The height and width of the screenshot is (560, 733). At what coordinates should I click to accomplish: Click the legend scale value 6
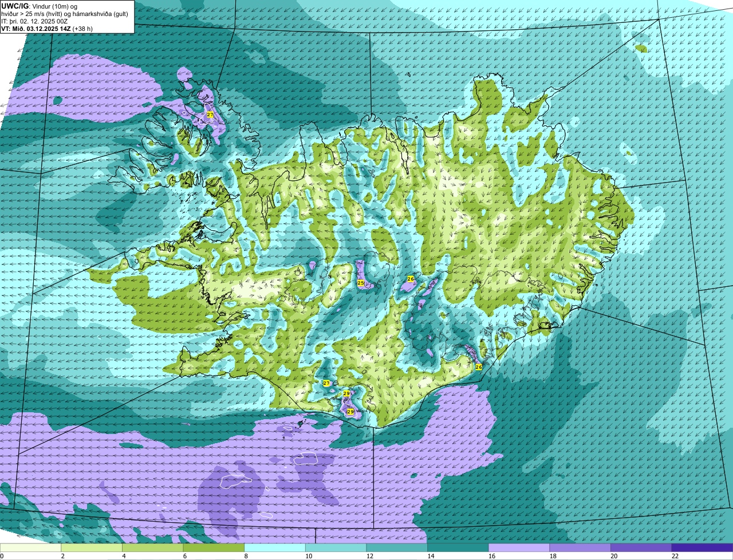click(x=184, y=556)
